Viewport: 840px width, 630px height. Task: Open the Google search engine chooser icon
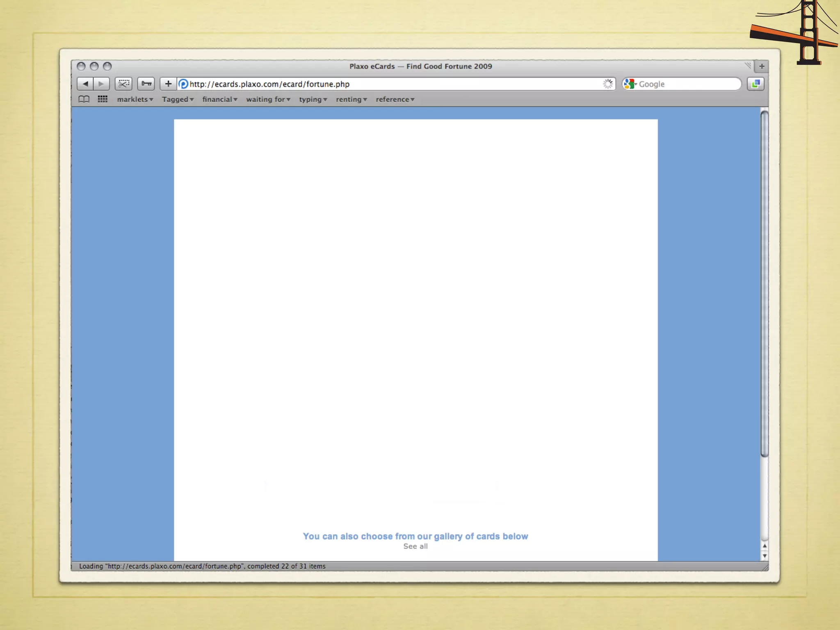[630, 84]
